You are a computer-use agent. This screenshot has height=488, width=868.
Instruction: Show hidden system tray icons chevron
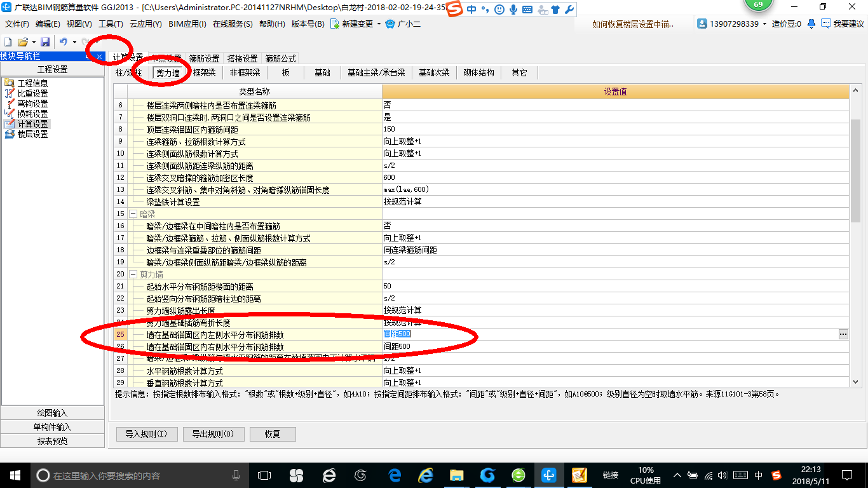679,475
